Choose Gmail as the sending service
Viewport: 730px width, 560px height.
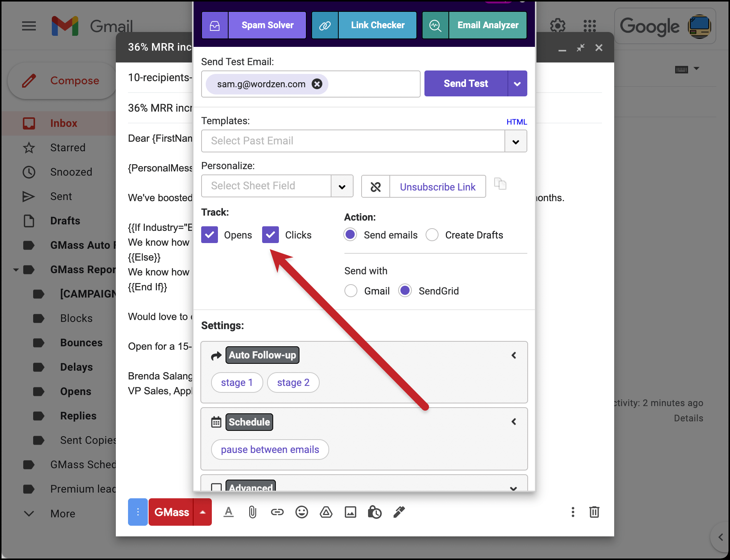tap(351, 291)
